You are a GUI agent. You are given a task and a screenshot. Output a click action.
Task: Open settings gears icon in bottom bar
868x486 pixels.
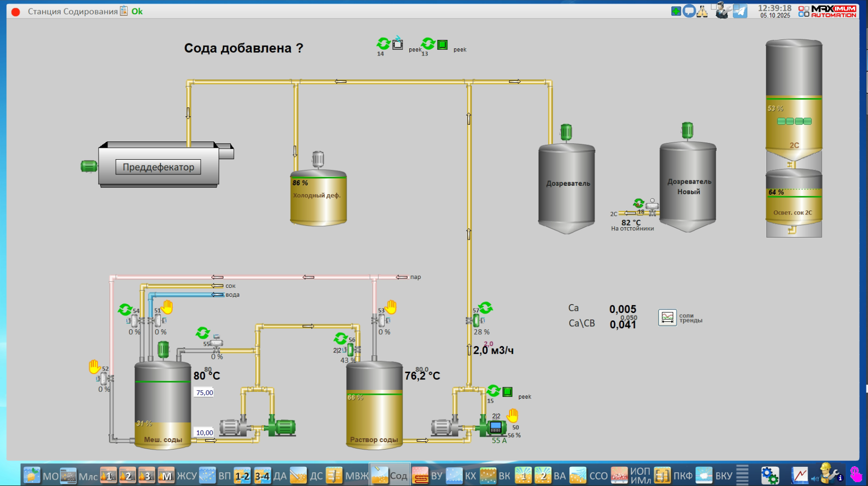[x=769, y=476]
